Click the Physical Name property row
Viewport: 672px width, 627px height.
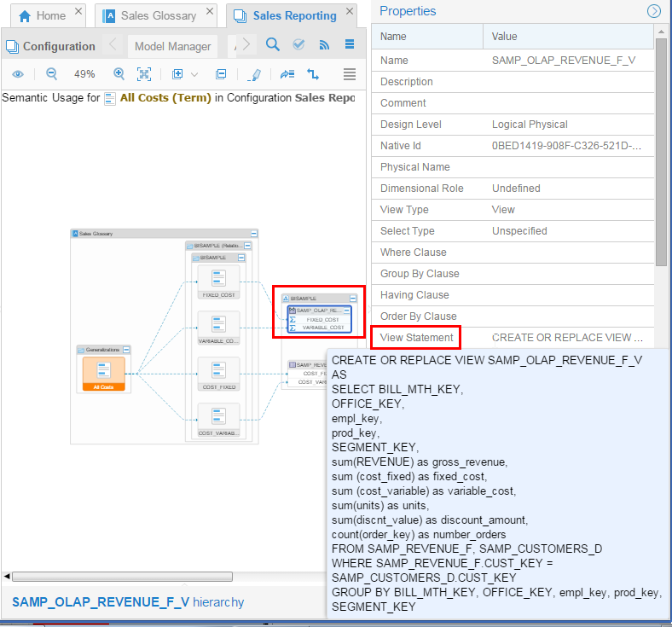(513, 167)
